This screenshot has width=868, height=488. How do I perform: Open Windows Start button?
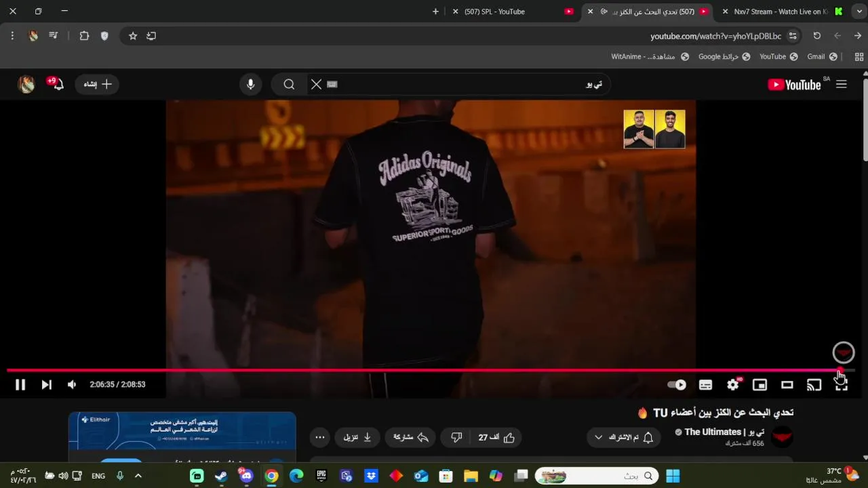point(673,476)
